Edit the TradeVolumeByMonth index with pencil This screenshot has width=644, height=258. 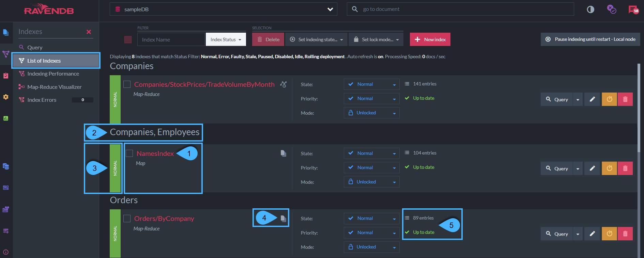click(592, 99)
